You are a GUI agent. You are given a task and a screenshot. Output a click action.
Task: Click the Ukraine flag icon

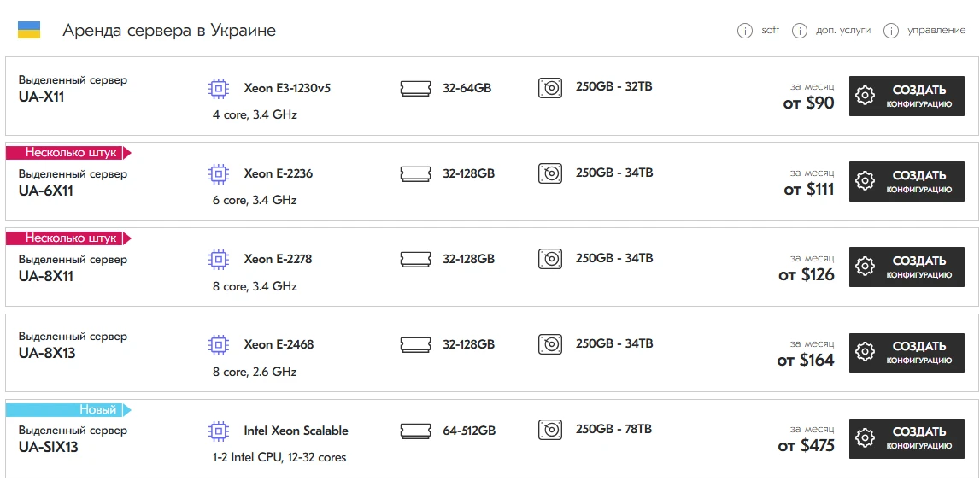pos(29,31)
